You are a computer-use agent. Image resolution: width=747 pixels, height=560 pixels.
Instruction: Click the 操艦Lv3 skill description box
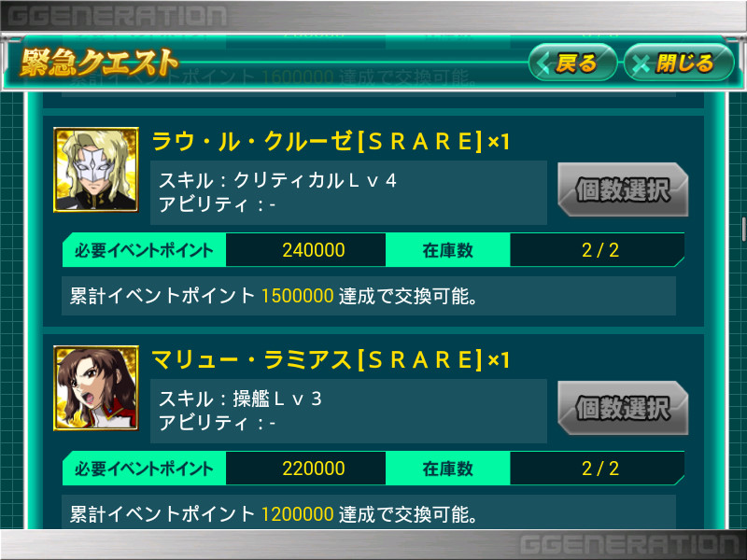point(348,411)
